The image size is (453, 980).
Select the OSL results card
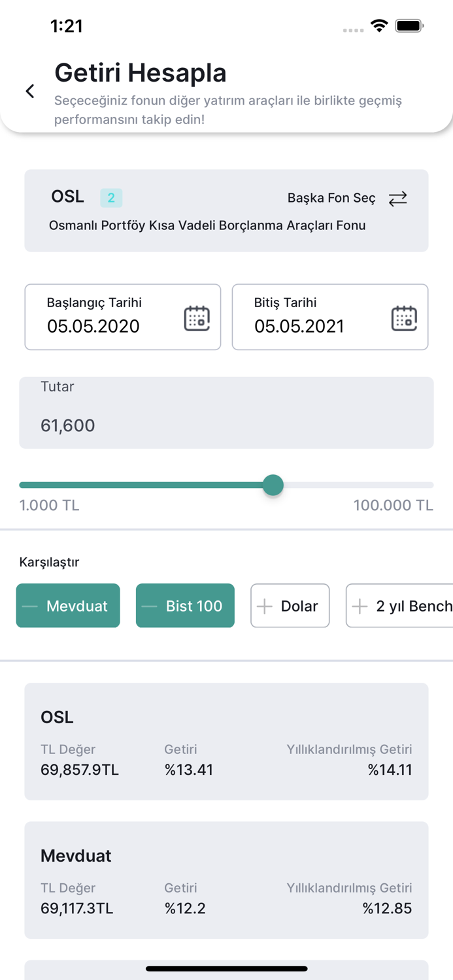pos(226,741)
